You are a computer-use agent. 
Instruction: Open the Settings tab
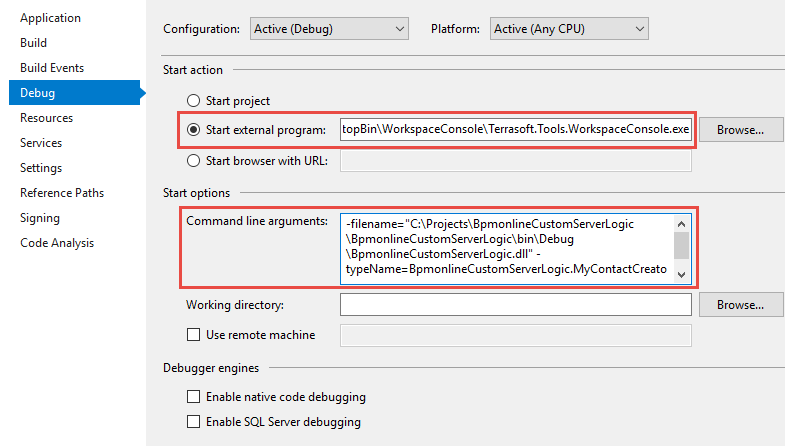[41, 168]
